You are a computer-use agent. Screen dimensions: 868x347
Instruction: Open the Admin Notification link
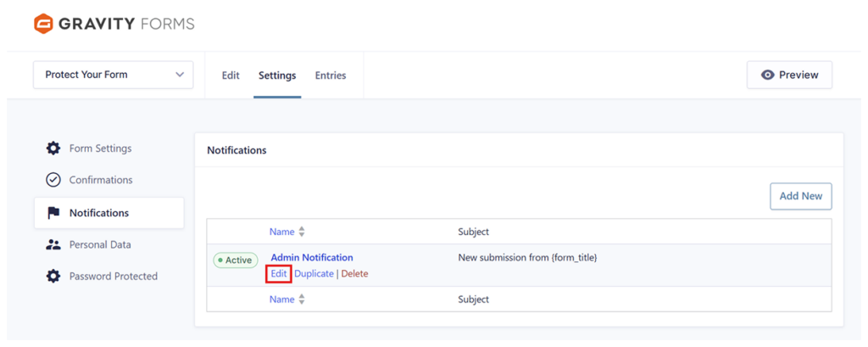[312, 257]
